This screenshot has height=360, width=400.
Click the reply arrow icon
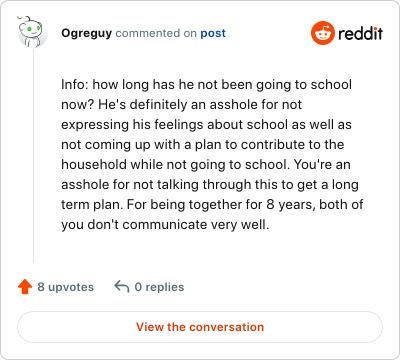122,287
